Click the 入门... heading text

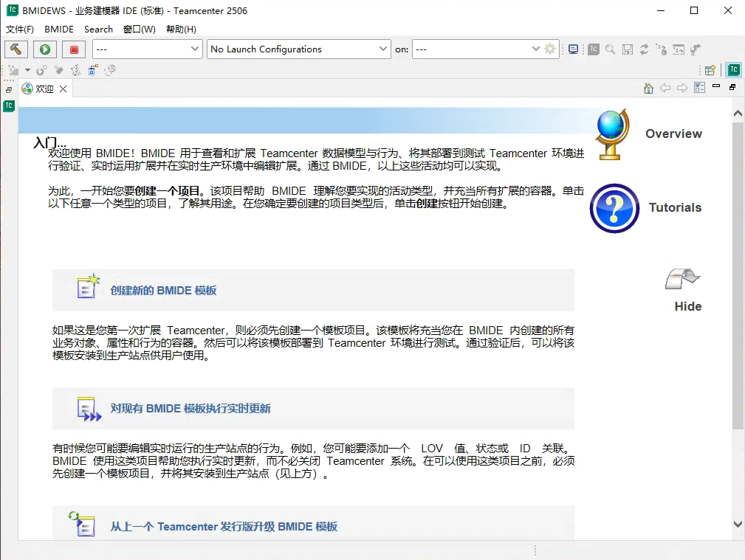point(50,142)
